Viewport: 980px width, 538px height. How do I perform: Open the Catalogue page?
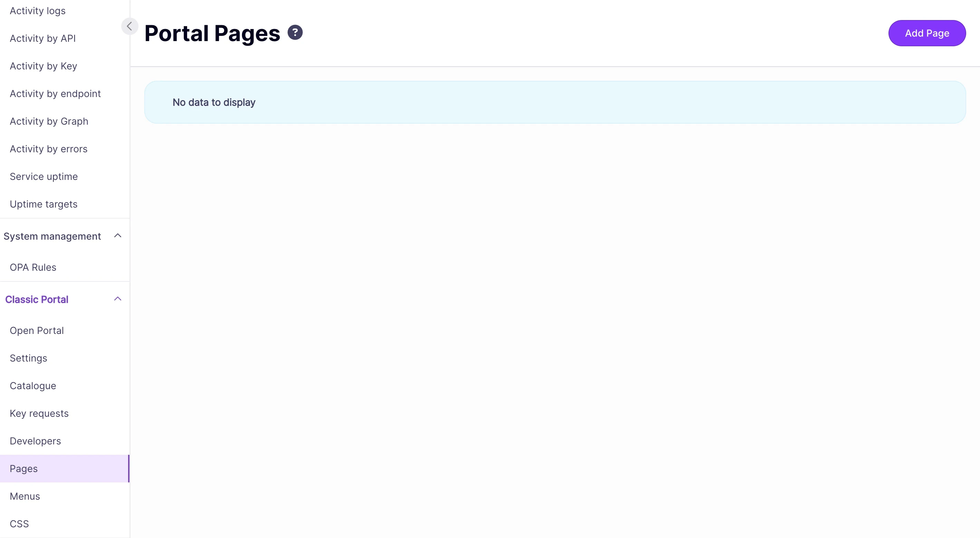33,385
